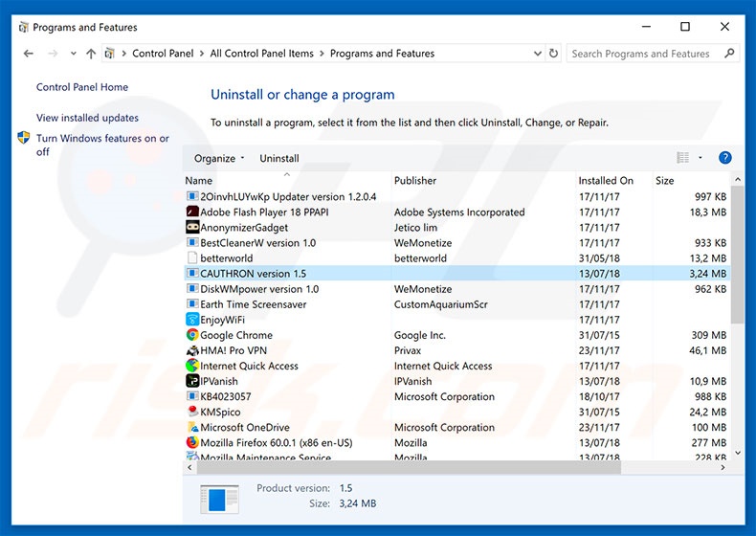
Task: Refresh the Programs and Features list
Action: [553, 54]
